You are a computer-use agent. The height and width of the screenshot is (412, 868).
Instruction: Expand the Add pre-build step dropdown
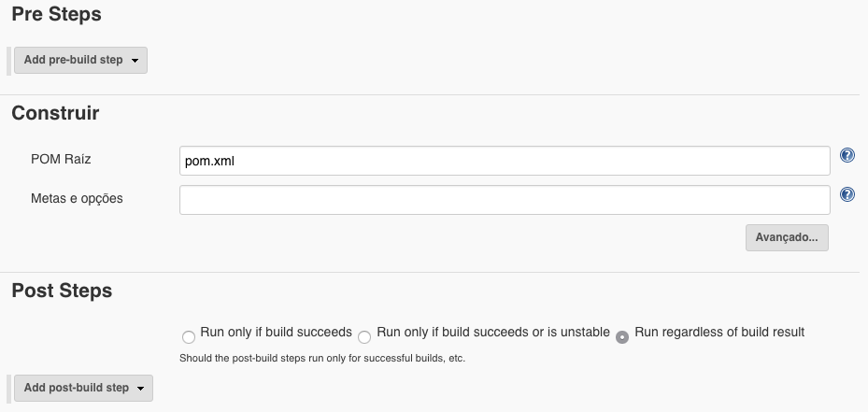pyautogui.click(x=81, y=60)
